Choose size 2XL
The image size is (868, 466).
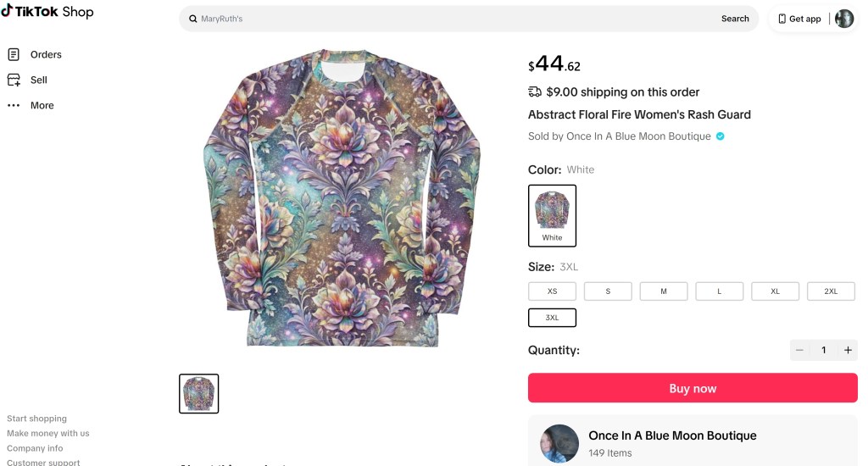pyautogui.click(x=831, y=291)
